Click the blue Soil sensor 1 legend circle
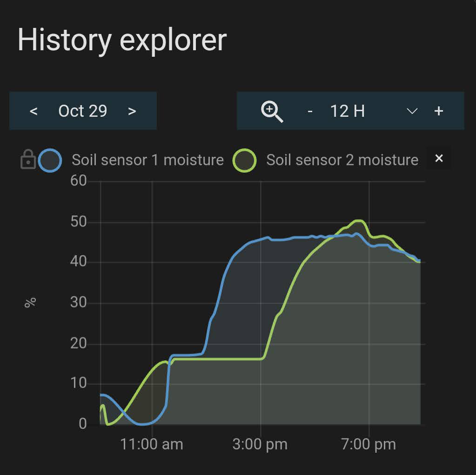 51,160
